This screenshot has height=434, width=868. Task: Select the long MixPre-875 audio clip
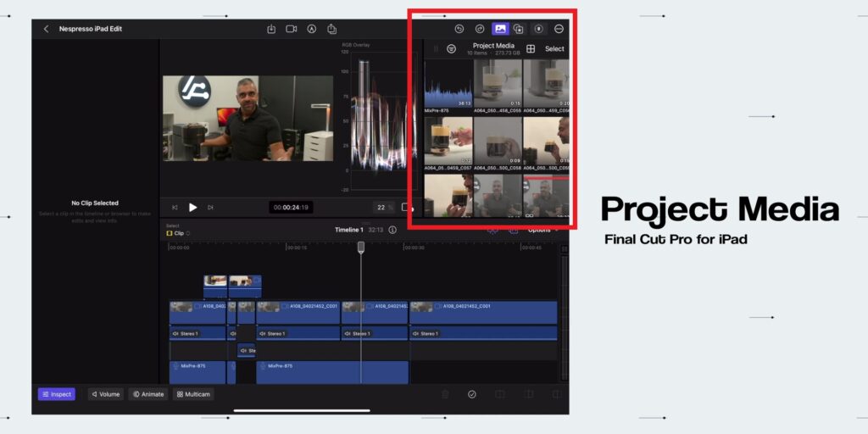pos(332,373)
